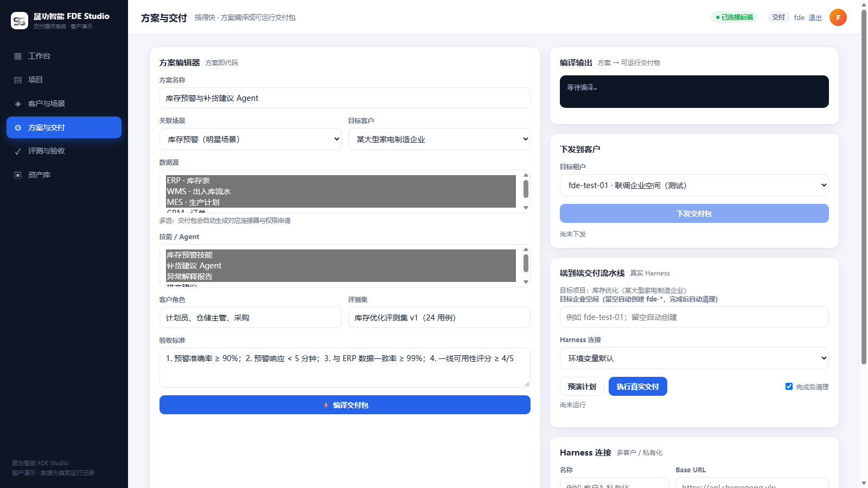Open the Harness 连接 environment dropdown
This screenshot has height=488, width=868.
[x=694, y=358]
